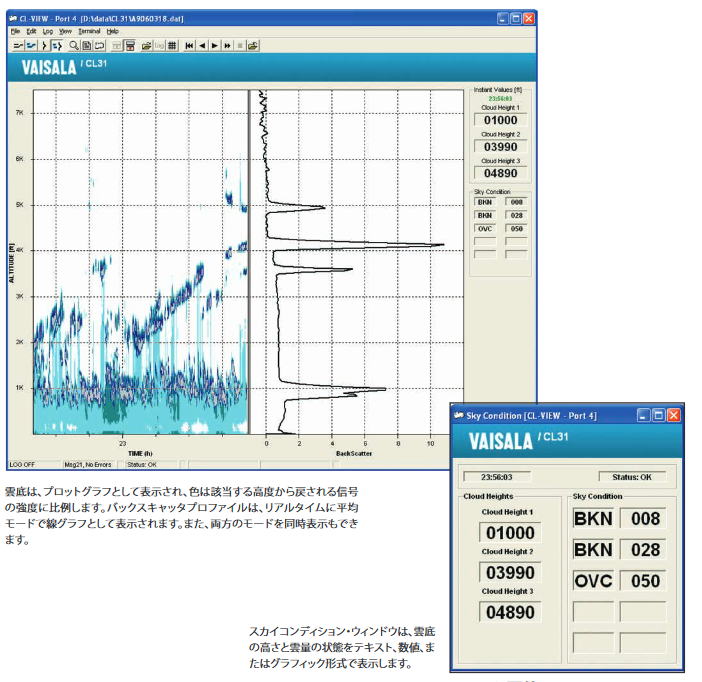Close the Sky Condition window
The image size is (702, 682).
point(674,415)
